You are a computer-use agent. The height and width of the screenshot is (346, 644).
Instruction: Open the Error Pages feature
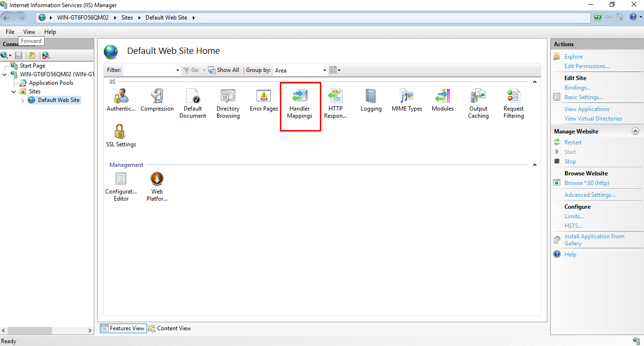tap(264, 100)
